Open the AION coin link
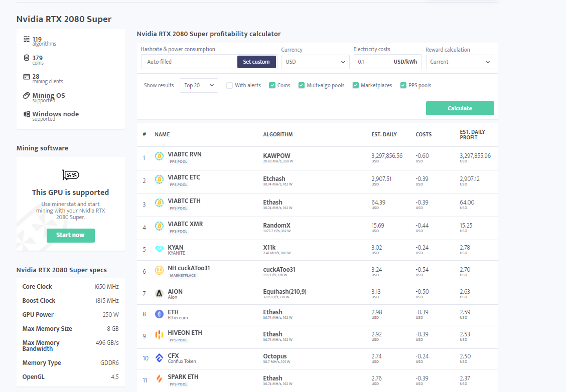 tap(175, 292)
